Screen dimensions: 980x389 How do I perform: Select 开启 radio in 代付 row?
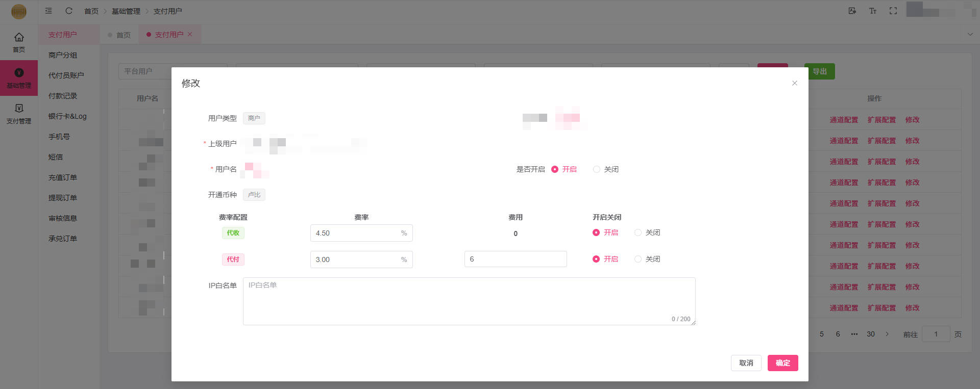pos(596,259)
